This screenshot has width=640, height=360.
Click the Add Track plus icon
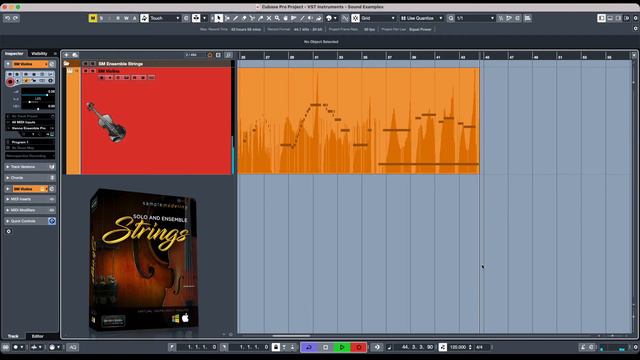click(67, 55)
